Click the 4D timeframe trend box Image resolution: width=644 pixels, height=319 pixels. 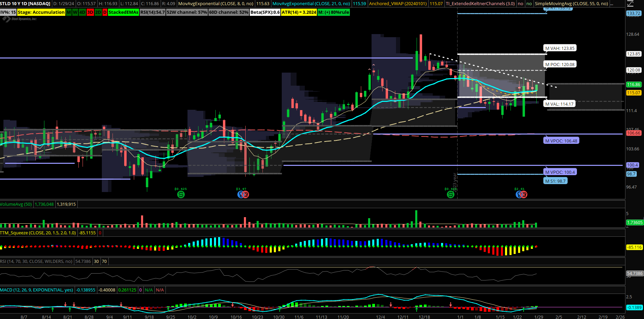point(82,12)
